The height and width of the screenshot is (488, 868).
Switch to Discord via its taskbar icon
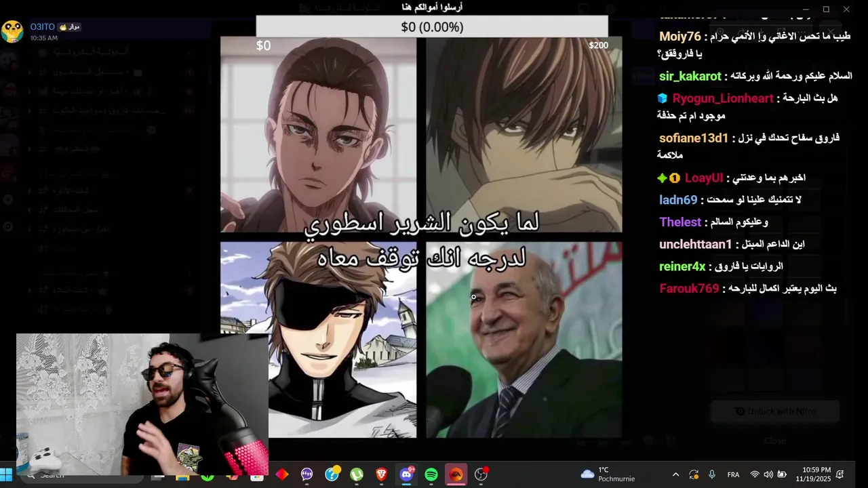(407, 474)
